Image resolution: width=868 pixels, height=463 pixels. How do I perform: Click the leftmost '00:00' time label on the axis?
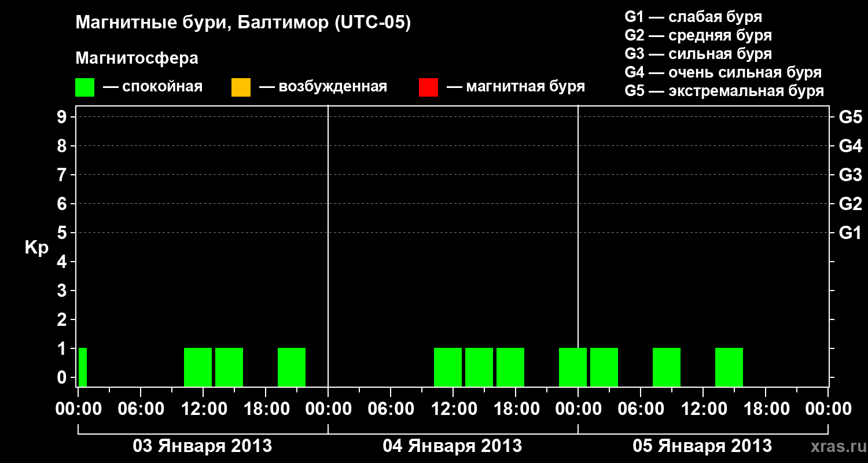point(78,409)
